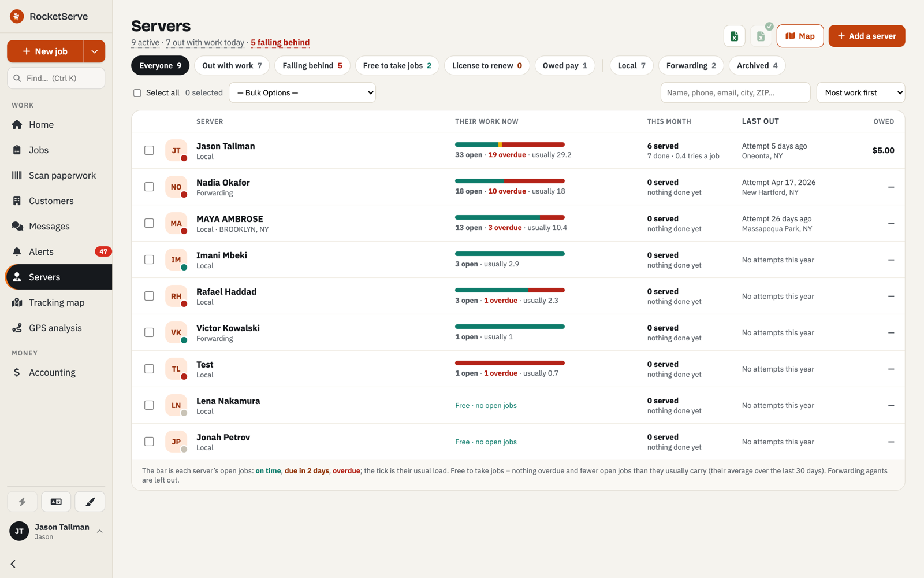Collapse sidebar with bottom left arrow
Screen dimensions: 924x578
pos(13,564)
